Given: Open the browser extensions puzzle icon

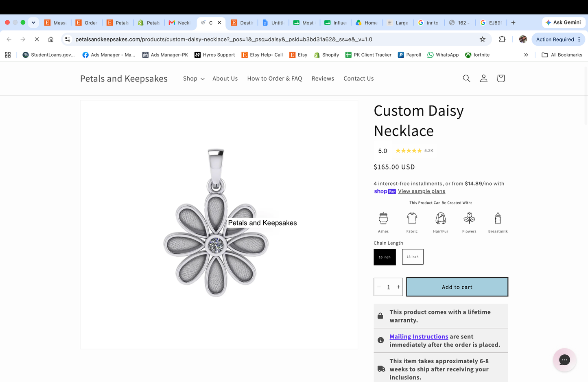Looking at the screenshot, I should (x=502, y=40).
